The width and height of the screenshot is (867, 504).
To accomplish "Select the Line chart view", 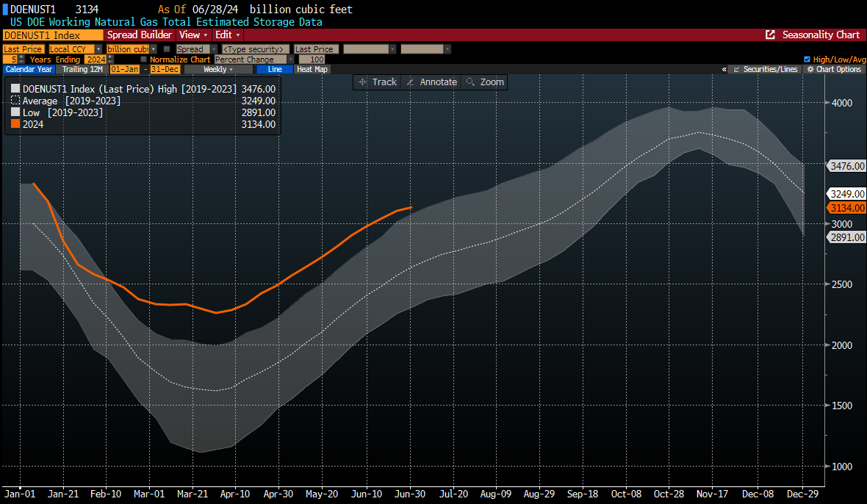I will pyautogui.click(x=275, y=70).
